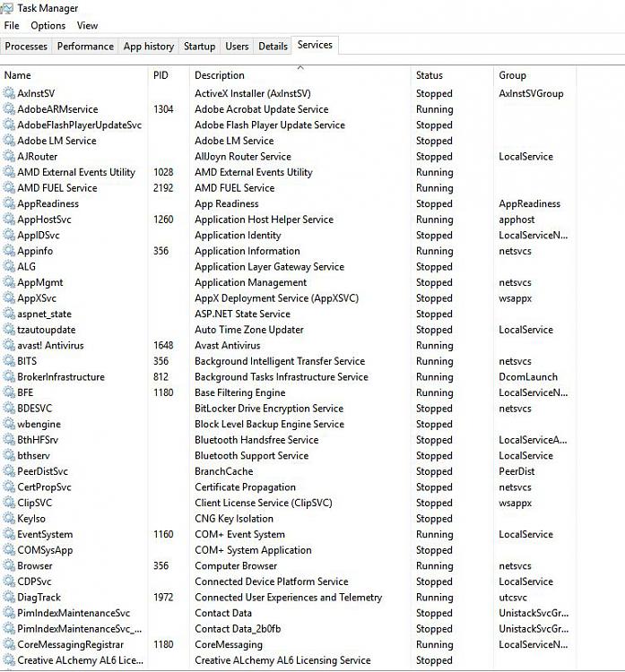Click the gear icon beside BDESVC

pos(9,408)
